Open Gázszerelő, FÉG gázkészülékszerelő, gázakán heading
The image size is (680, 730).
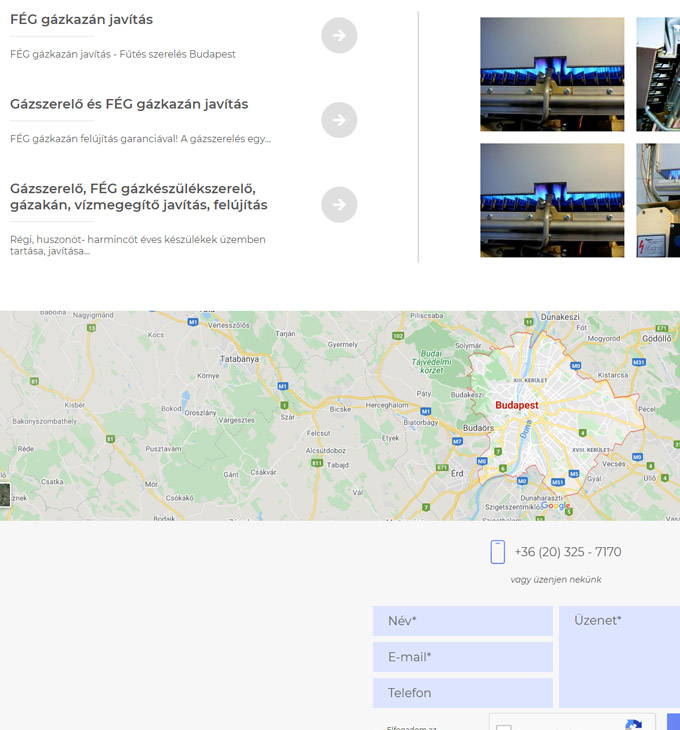point(139,196)
